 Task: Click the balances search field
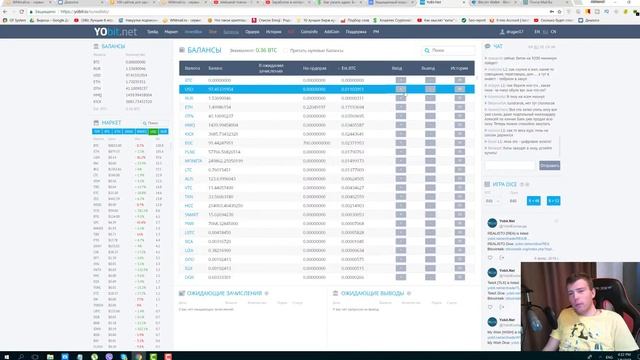click(x=448, y=51)
